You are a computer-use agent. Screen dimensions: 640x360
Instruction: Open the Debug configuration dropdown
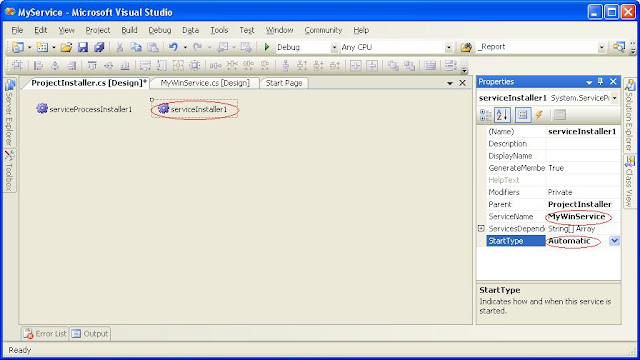pyautogui.click(x=334, y=47)
